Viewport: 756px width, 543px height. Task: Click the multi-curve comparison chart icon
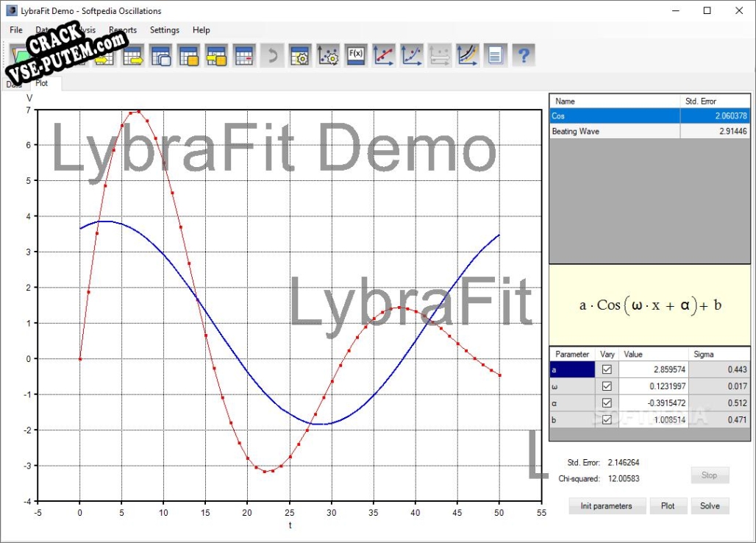468,55
